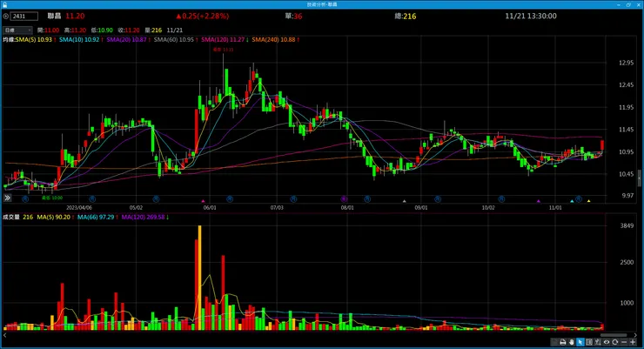
Task: Click the 低:10.90 low price value
Action: pos(102,30)
